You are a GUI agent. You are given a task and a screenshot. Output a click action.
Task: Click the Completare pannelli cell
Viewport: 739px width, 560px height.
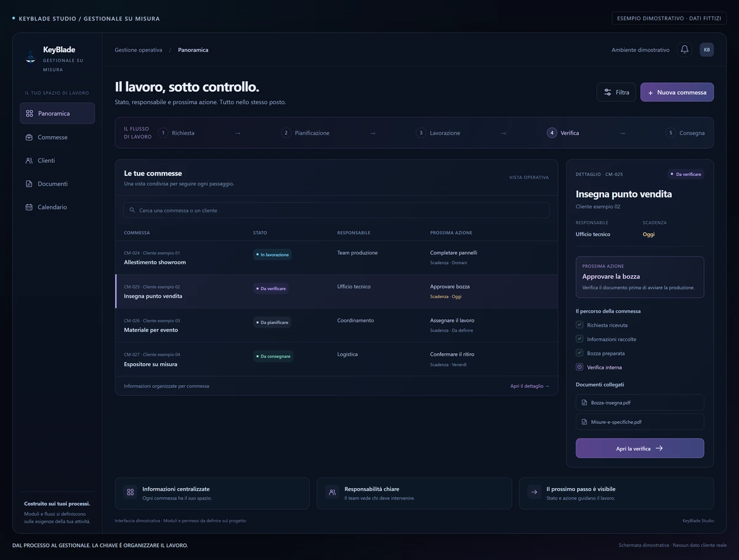pyautogui.click(x=454, y=252)
